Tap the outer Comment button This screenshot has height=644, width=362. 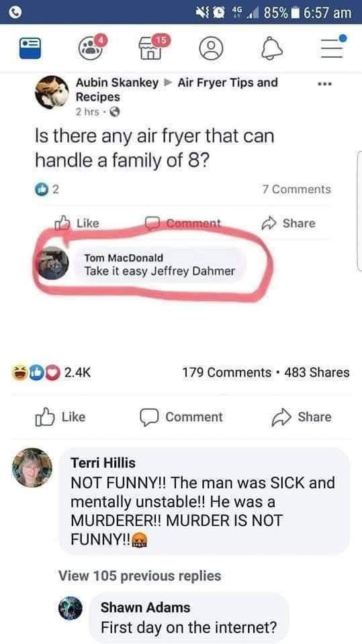point(181,417)
